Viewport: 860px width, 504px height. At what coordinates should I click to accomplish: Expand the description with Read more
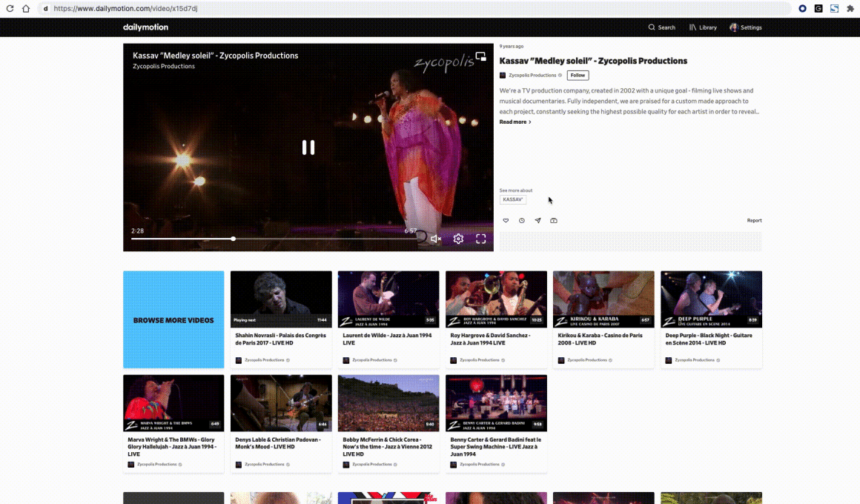pos(515,122)
